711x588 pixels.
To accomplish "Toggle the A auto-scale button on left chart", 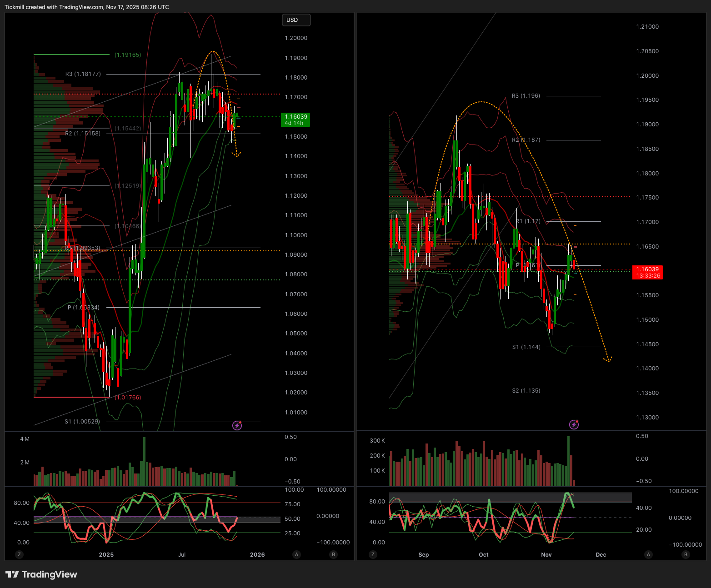I will pos(296,554).
